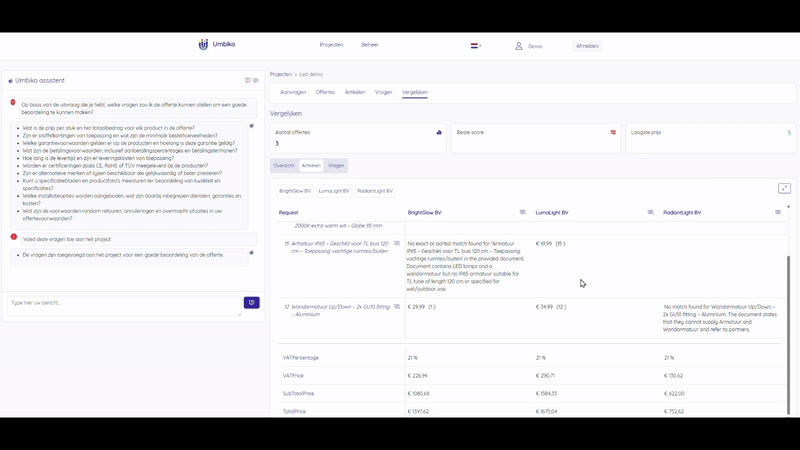Click the RadiantLight SubTotalPrice € 622,00
This screenshot has width=800, height=450.
(x=674, y=394)
